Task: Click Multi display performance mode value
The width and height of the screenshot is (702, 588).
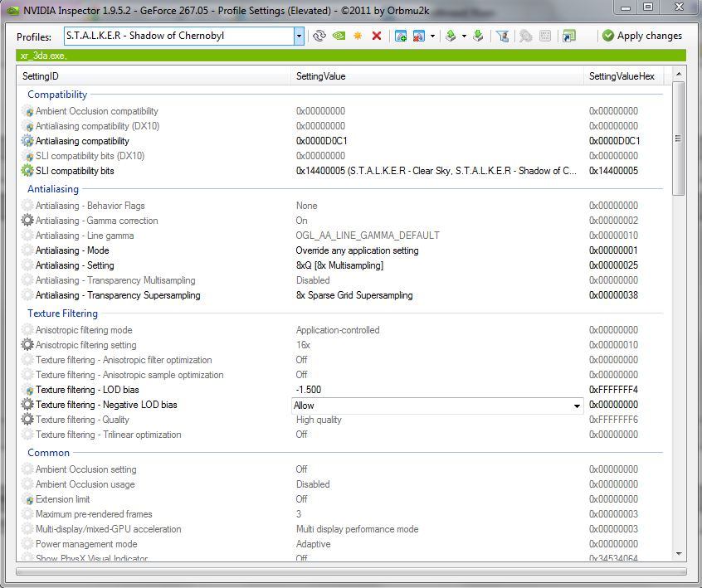Action: pyautogui.click(x=358, y=529)
